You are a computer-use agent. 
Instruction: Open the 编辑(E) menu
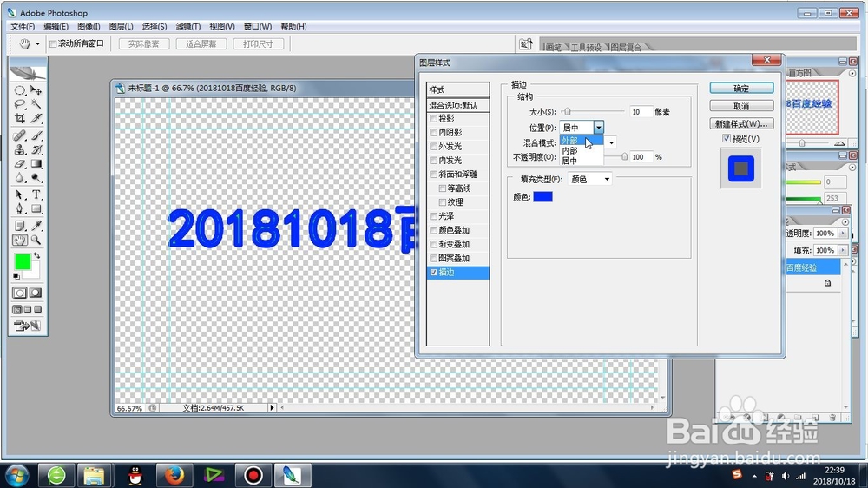[x=56, y=27]
